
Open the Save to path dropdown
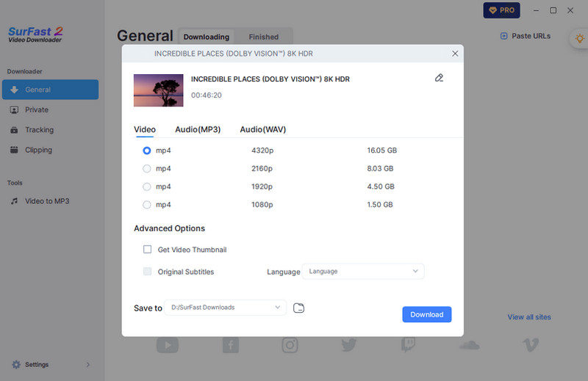click(x=225, y=308)
